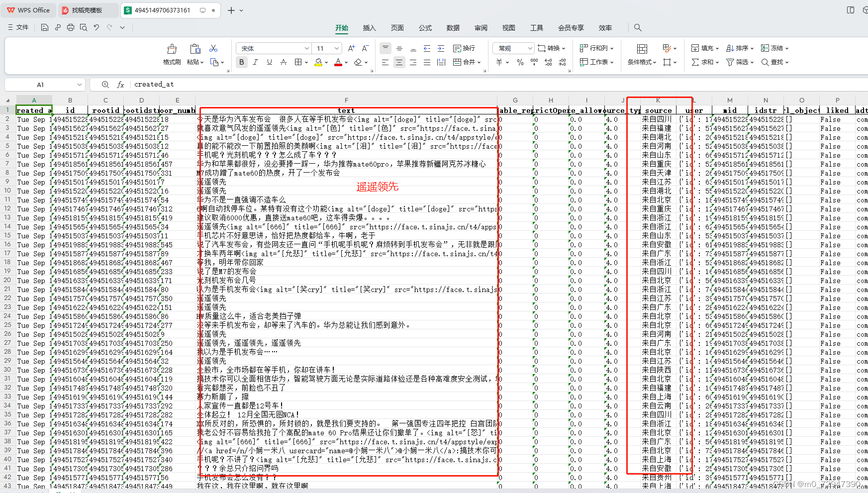Click the Copy icon in the ribbon

(214, 62)
